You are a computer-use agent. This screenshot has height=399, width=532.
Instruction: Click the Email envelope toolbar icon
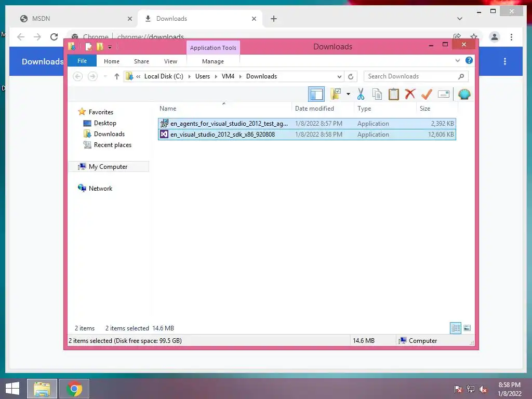(444, 94)
